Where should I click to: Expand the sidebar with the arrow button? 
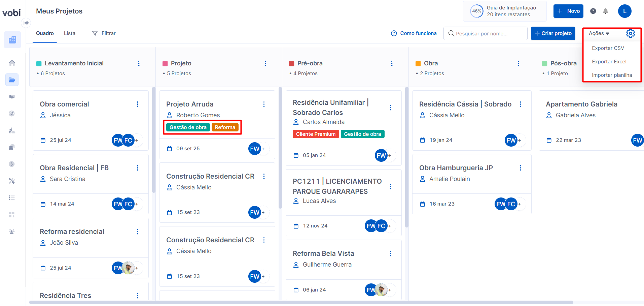pyautogui.click(x=26, y=23)
